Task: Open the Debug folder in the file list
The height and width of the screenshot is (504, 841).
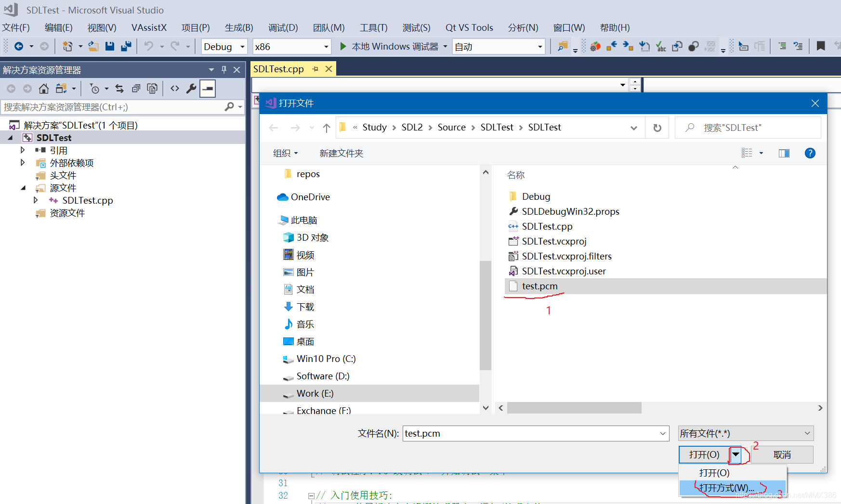Action: tap(536, 196)
